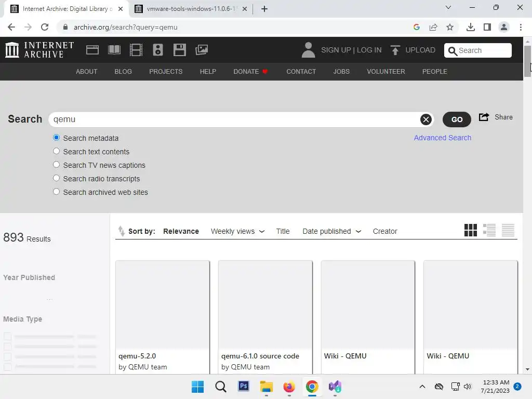Viewport: 532px width, 399px height.
Task: Open PROJECTS in the nav bar
Action: point(166,72)
